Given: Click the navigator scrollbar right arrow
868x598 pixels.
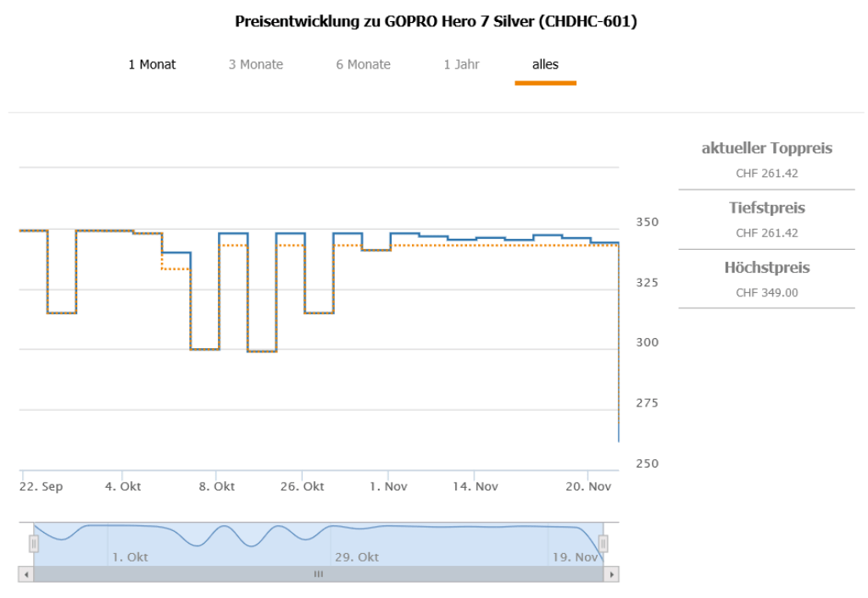Looking at the screenshot, I should pos(611,574).
